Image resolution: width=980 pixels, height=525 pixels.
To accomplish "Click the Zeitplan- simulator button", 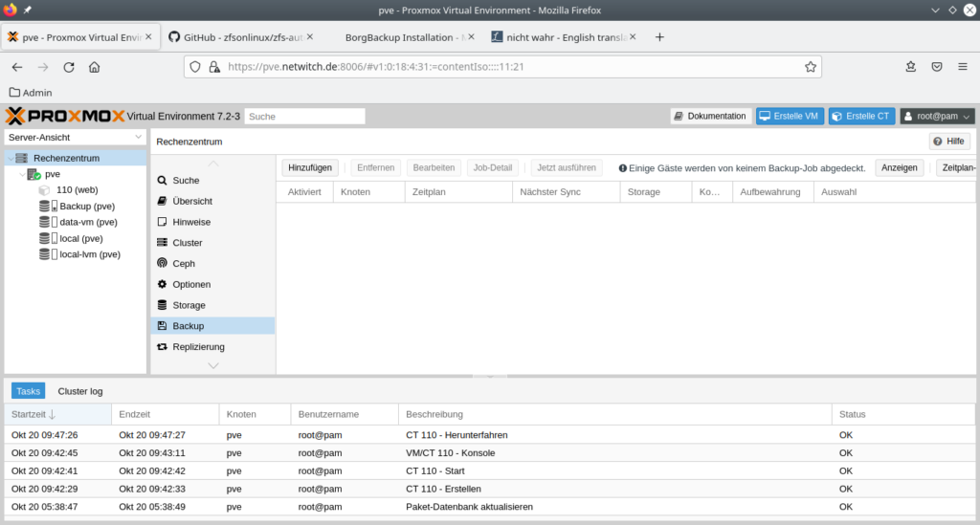I will click(958, 167).
